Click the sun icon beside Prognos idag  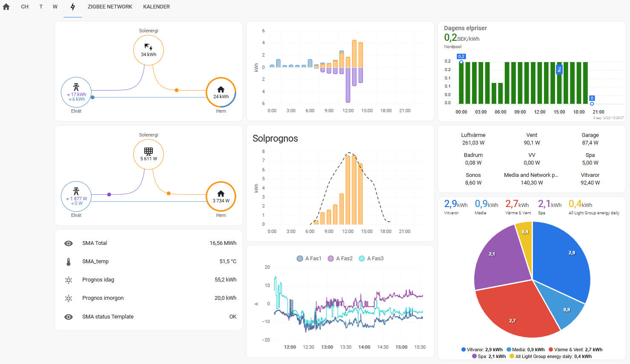point(69,280)
